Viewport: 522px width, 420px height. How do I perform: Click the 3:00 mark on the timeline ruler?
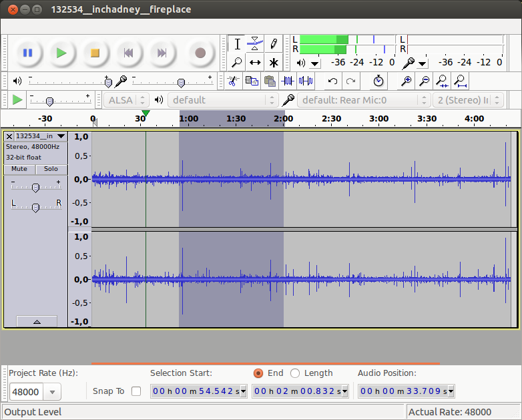(379, 119)
